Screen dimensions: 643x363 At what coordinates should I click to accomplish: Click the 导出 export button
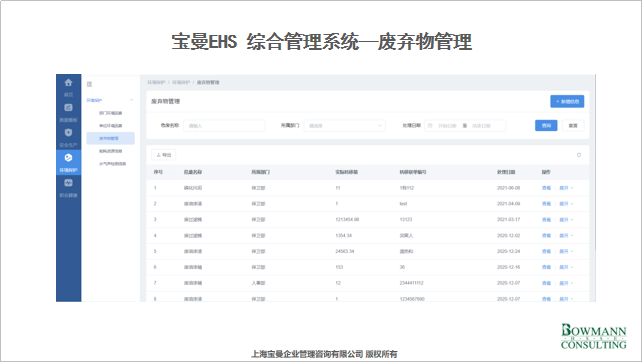tap(164, 155)
